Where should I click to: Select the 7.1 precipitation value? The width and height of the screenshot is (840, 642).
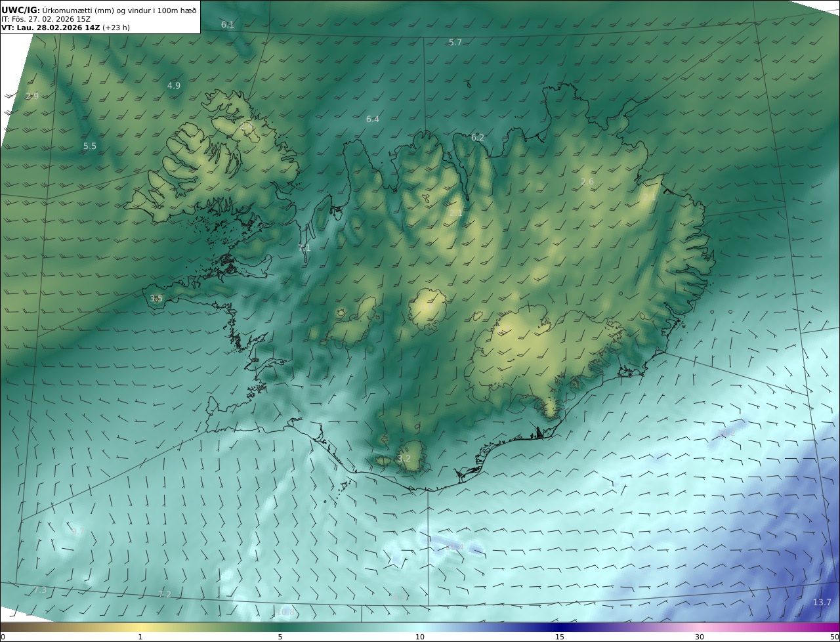point(304,247)
